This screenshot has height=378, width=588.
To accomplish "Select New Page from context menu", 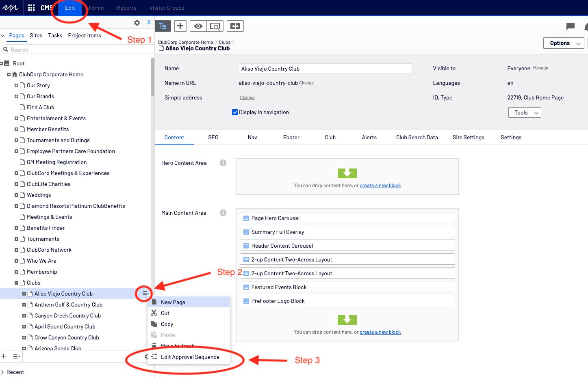I will (x=189, y=302).
